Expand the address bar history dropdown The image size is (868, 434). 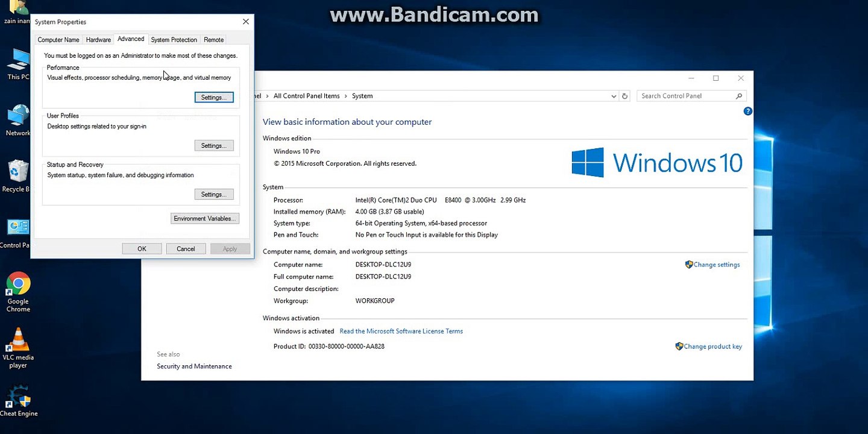coord(614,96)
